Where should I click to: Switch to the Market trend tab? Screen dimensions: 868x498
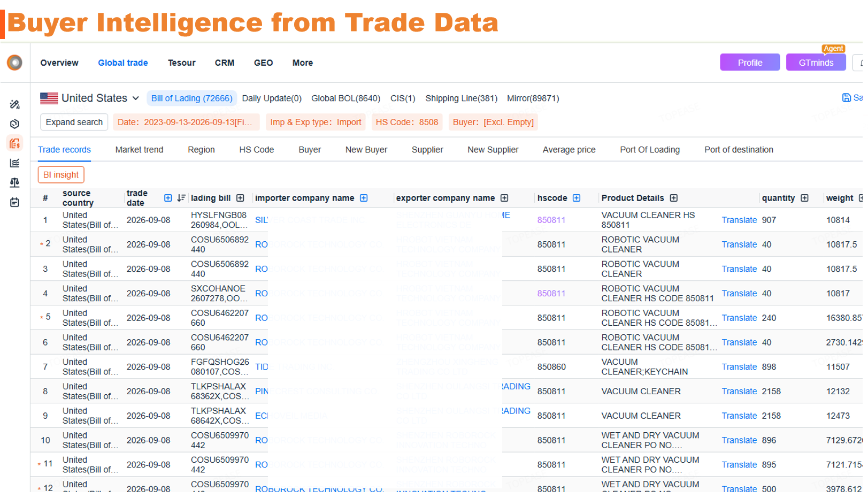[x=139, y=150]
